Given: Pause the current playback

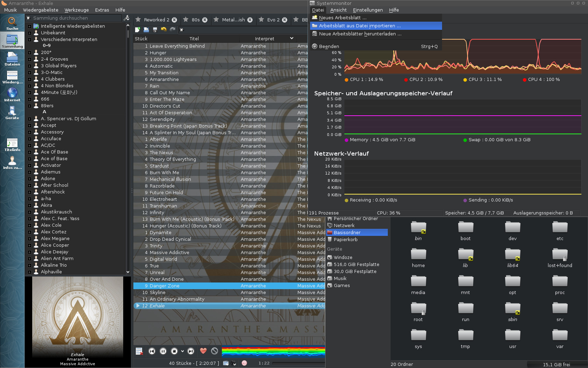Looking at the screenshot, I should [x=163, y=351].
